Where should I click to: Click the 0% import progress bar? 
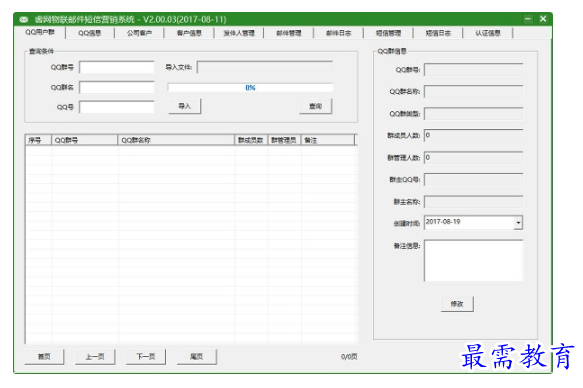[x=250, y=87]
